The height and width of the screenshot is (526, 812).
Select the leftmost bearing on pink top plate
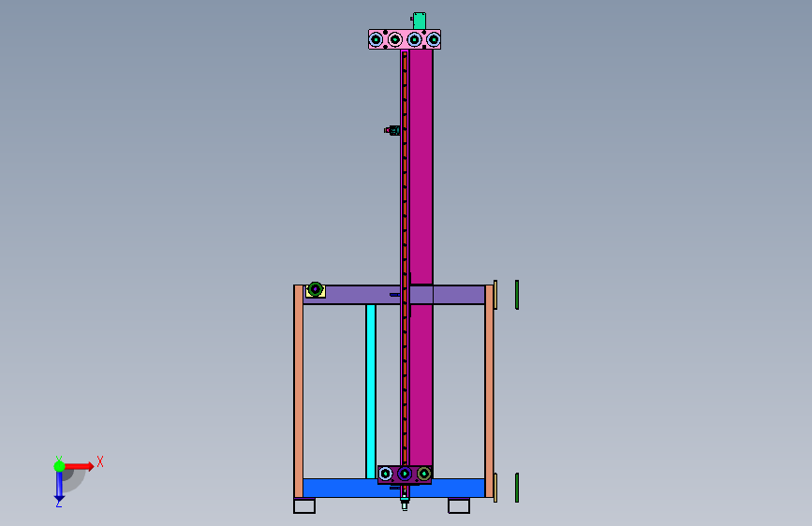click(376, 39)
